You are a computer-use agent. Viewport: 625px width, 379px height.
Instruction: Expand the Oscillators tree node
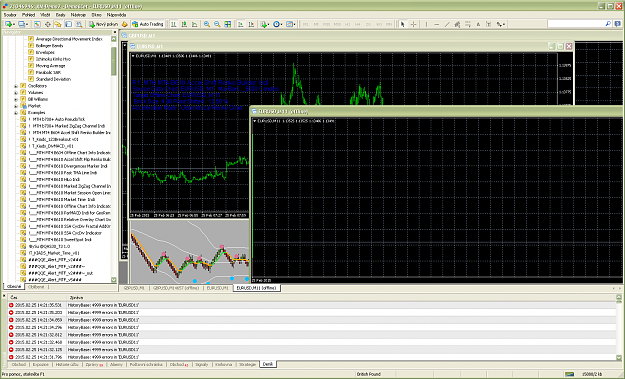pos(16,86)
